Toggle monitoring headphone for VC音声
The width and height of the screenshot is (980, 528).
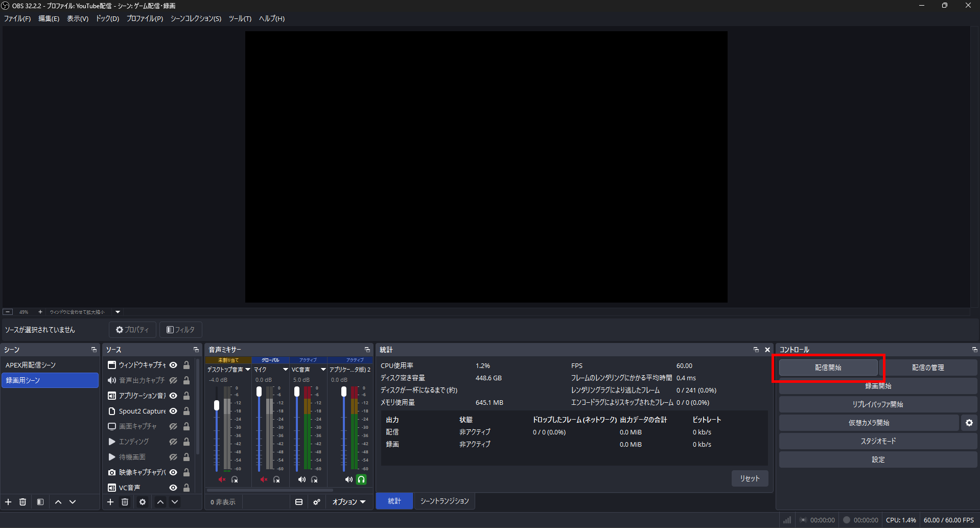pyautogui.click(x=315, y=479)
